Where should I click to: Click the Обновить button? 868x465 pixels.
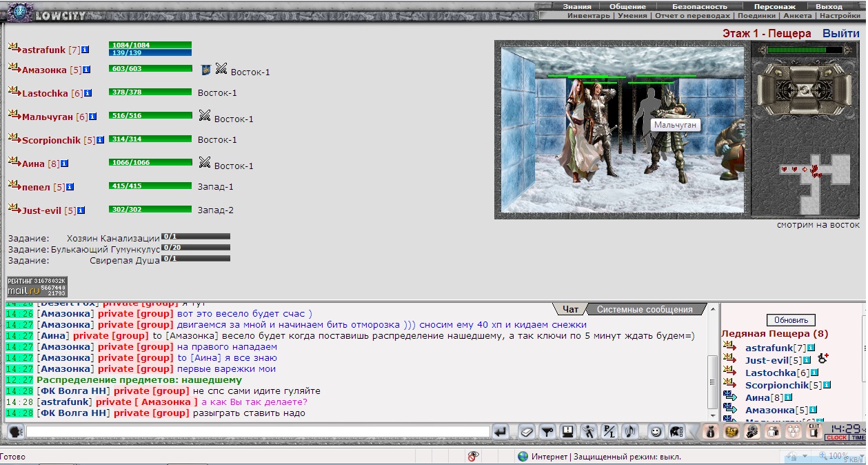click(x=791, y=320)
